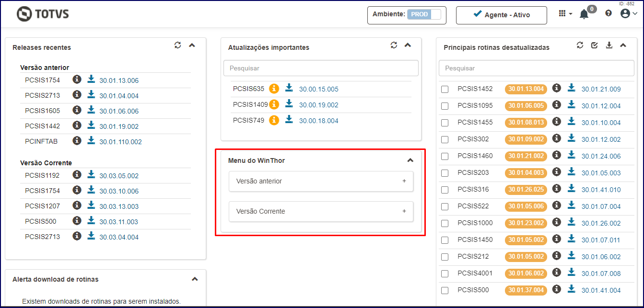Click the orange 30.01.13.004 version badge
The width and height of the screenshot is (644, 308).
[x=526, y=89]
